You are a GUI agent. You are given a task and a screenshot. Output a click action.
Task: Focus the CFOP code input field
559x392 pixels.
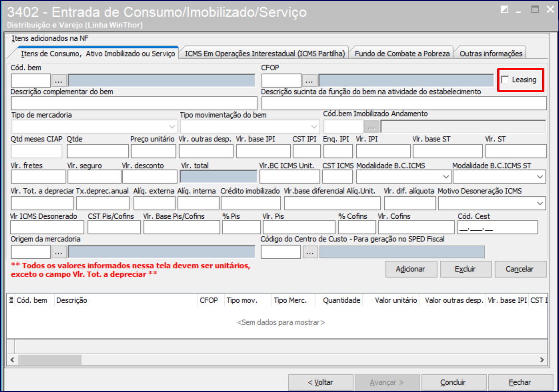pyautogui.click(x=281, y=80)
